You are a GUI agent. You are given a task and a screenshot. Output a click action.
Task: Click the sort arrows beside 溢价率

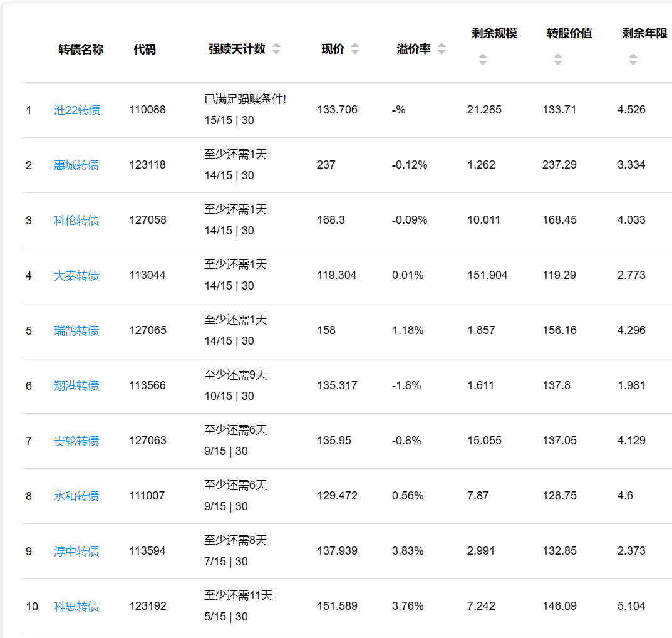tap(442, 50)
